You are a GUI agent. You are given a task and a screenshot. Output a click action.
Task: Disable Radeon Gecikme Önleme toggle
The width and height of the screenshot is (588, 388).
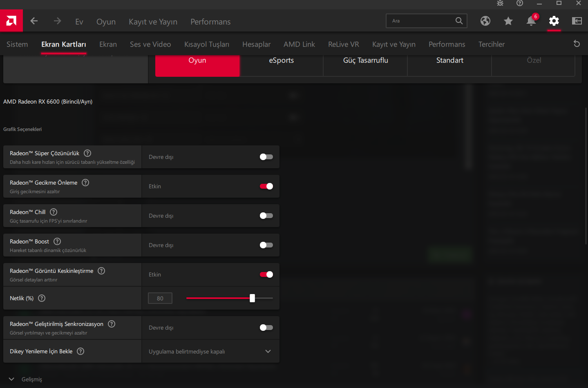tap(266, 186)
